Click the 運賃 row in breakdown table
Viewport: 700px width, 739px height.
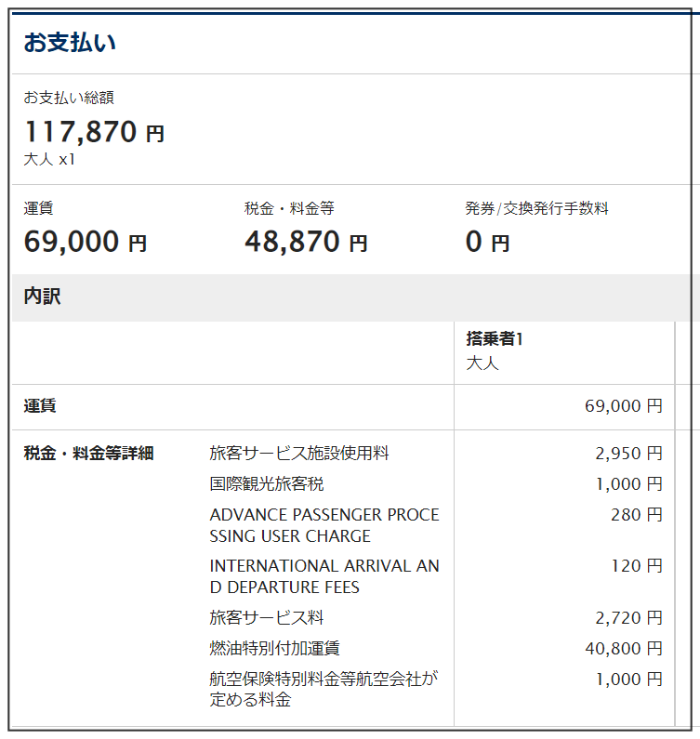[343, 406]
